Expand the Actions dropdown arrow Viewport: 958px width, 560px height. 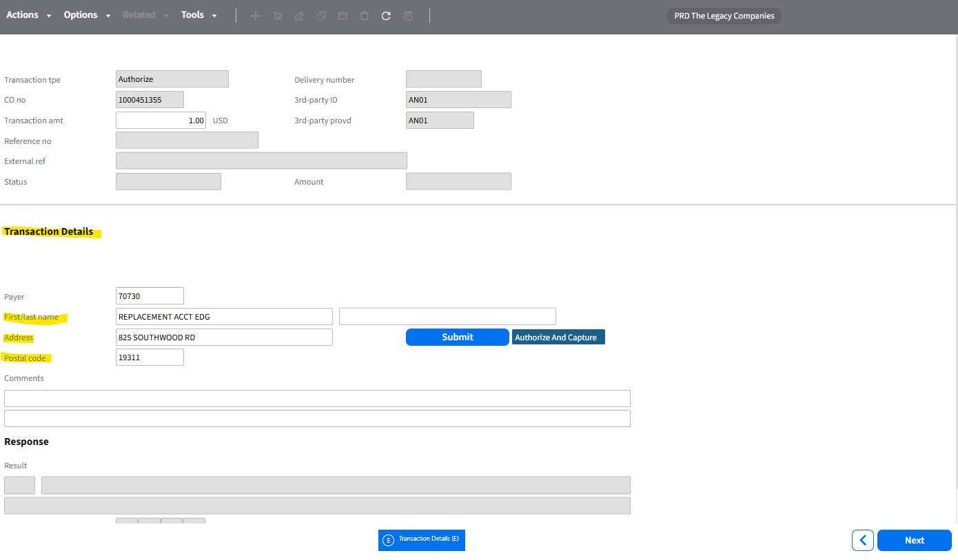click(49, 16)
